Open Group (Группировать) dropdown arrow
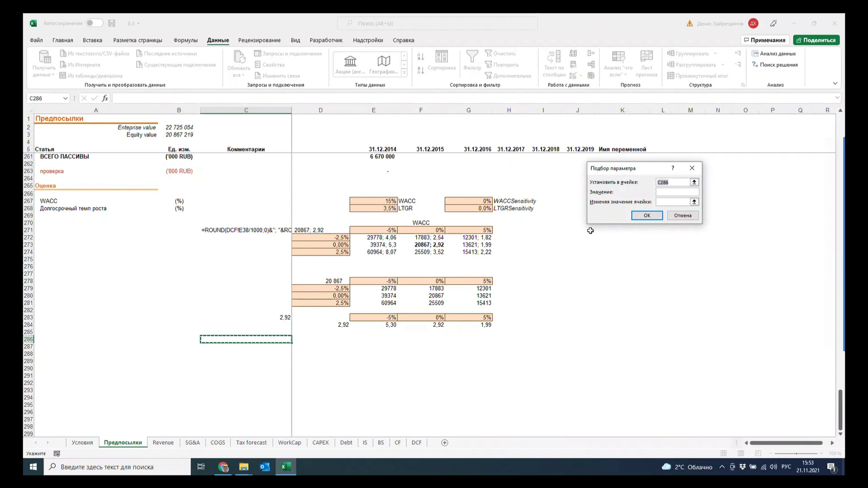The width and height of the screenshot is (868, 488). tap(715, 53)
